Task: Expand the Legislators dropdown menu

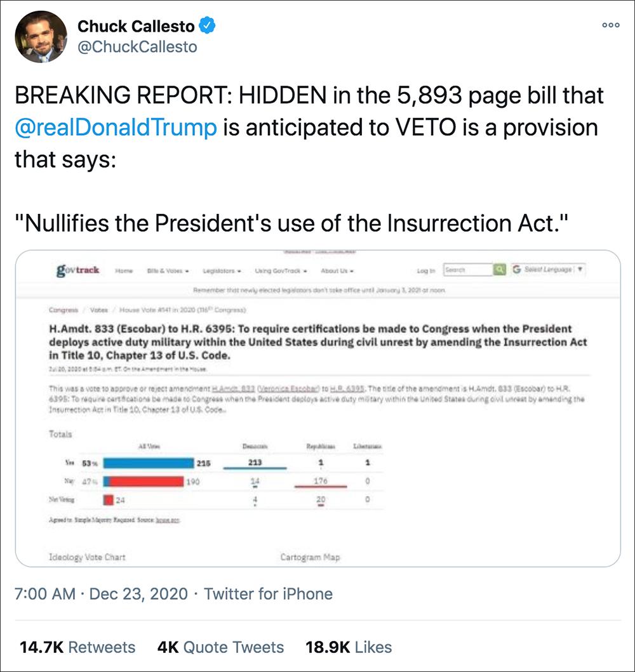Action: (222, 271)
